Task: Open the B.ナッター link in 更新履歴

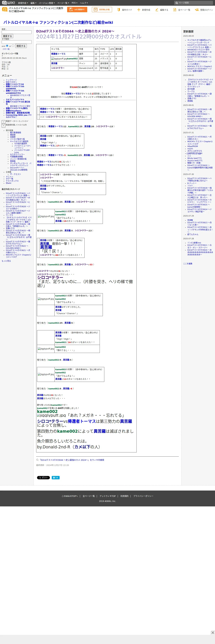Action: tap(192, 183)
